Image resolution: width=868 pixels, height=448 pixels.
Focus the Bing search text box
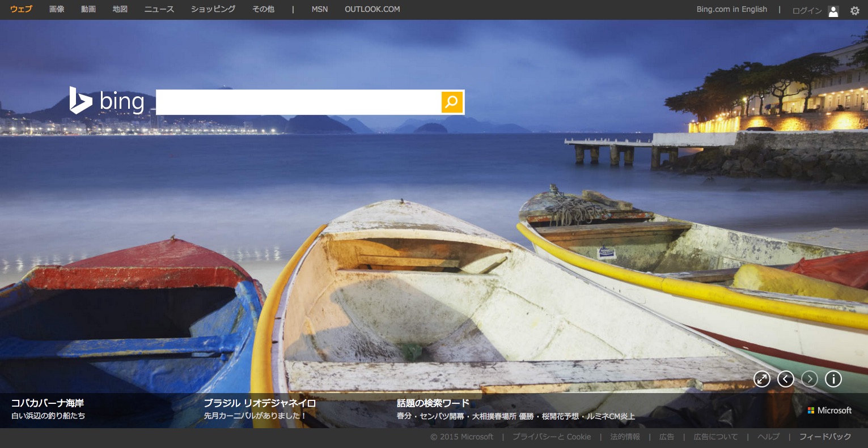(298, 102)
